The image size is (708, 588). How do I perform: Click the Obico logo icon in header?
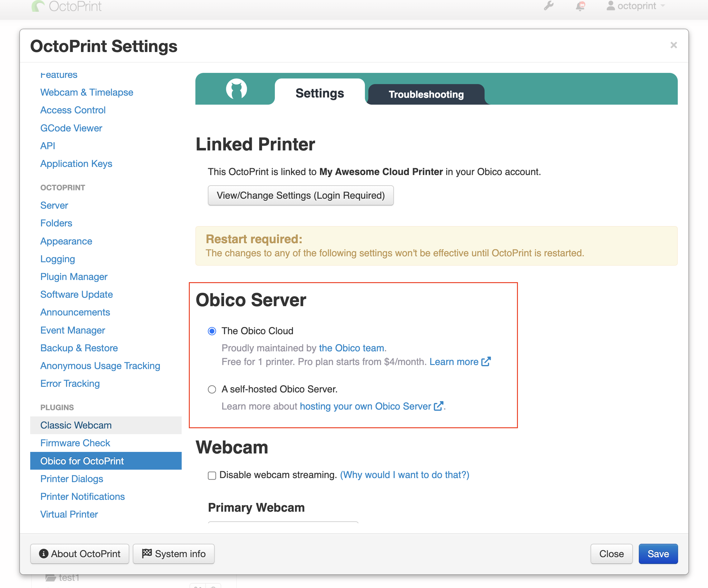click(236, 89)
